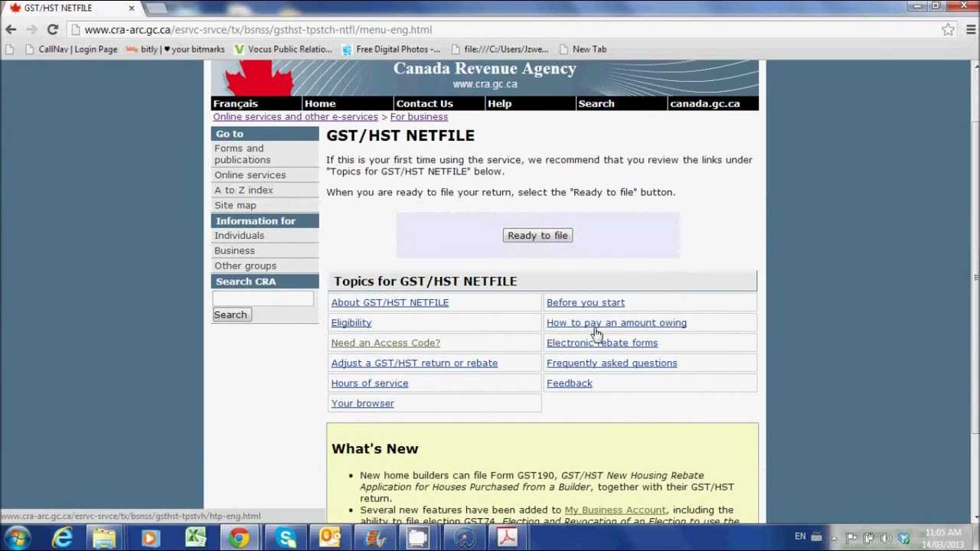Click the sidebar Search button
Screen dimensions: 980x551
click(x=230, y=315)
